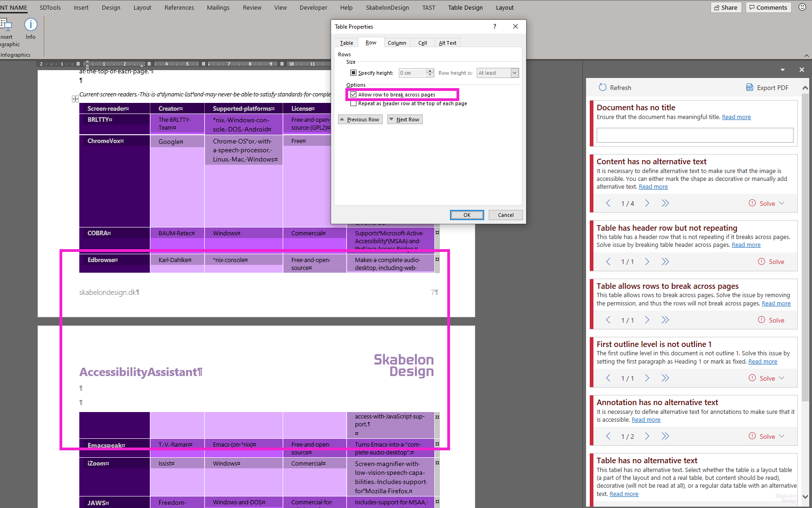The image size is (812, 508).
Task: Click the Solve warning icon for Document has no title
Action: [x=752, y=203]
